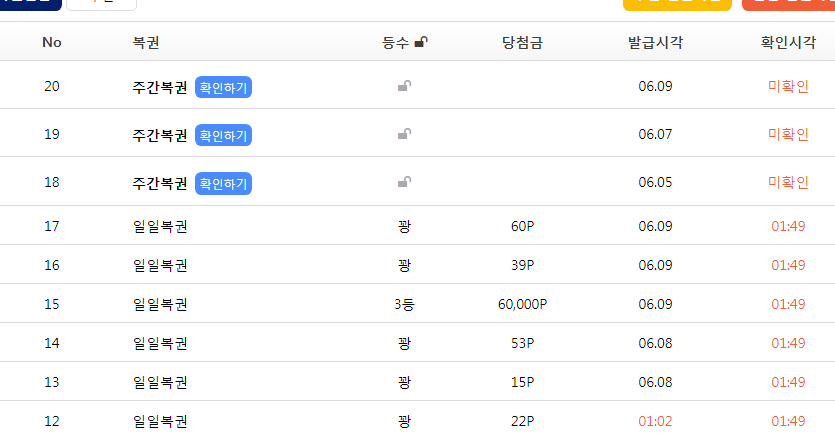
Task: Click ticket number 17 in No column
Action: [52, 226]
